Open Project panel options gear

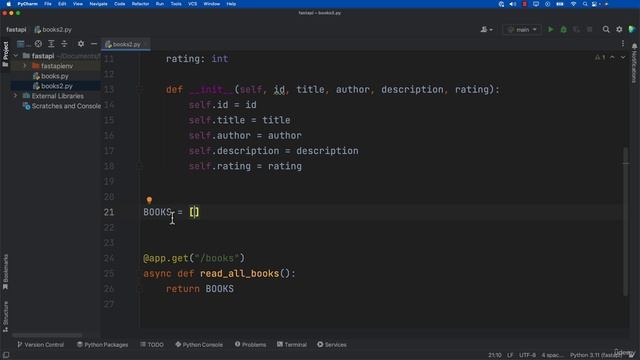coord(81,44)
